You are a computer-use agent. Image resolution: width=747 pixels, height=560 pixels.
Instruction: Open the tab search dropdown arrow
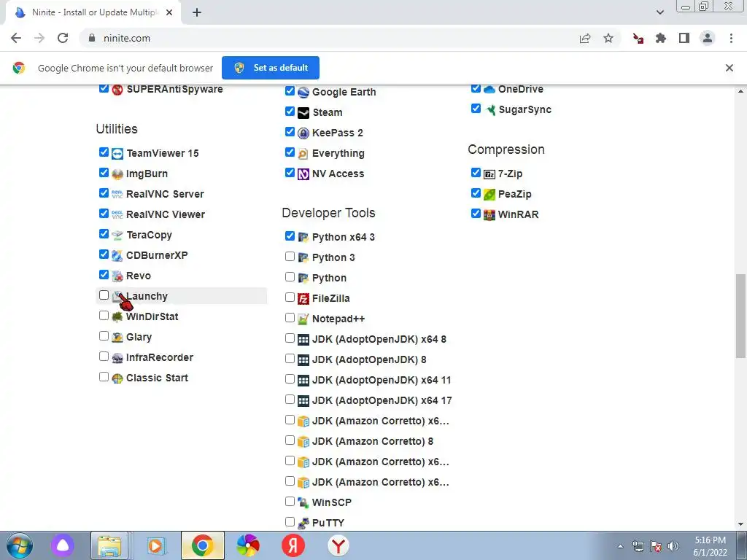(659, 12)
